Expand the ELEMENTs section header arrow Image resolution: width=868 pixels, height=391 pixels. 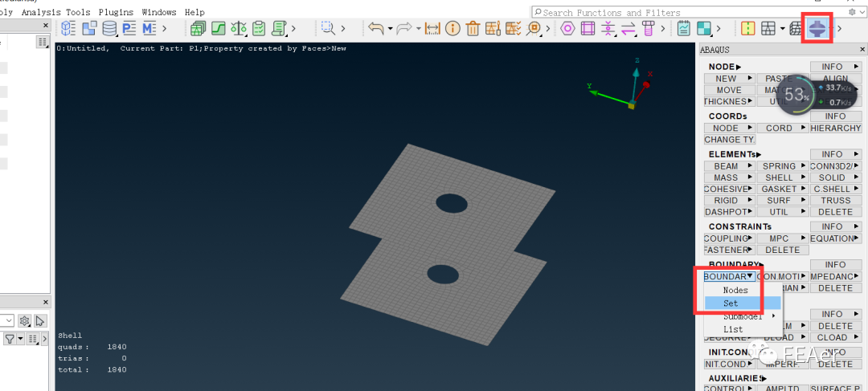[x=759, y=154]
